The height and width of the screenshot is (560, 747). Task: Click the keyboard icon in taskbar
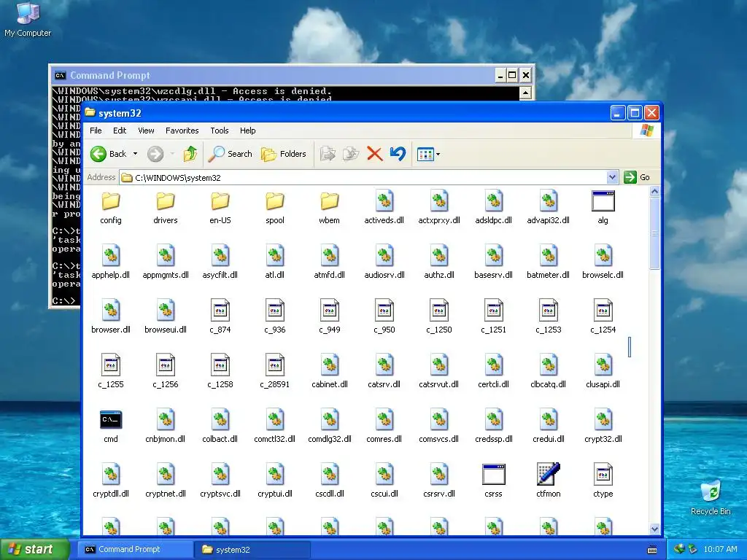point(652,550)
